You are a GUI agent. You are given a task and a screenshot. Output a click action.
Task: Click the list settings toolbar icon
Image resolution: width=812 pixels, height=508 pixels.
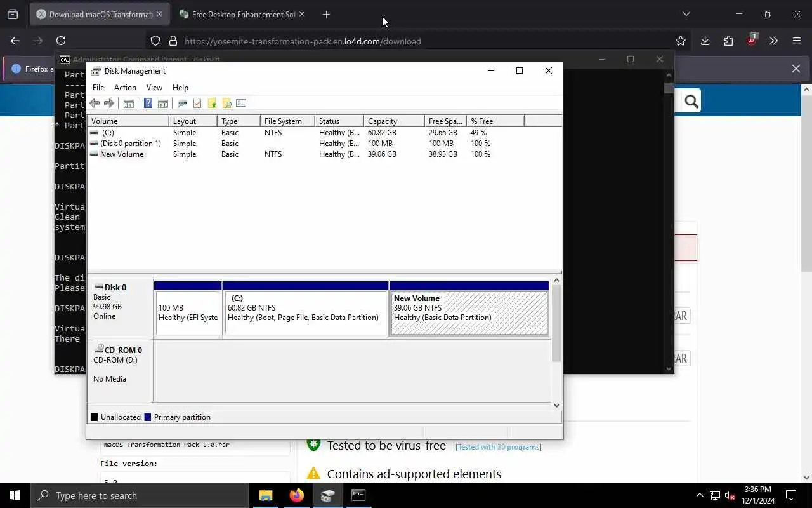tap(241, 104)
